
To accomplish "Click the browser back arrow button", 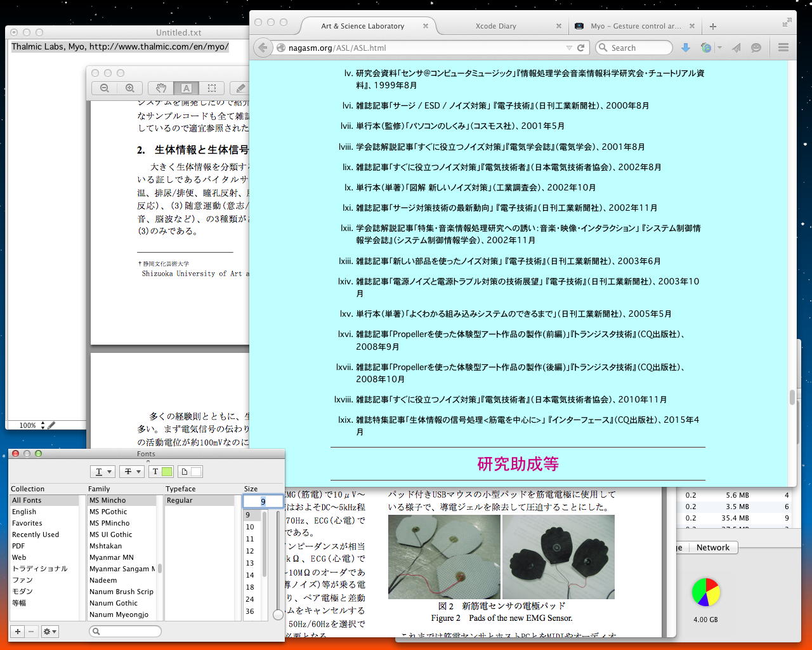I will pyautogui.click(x=263, y=48).
